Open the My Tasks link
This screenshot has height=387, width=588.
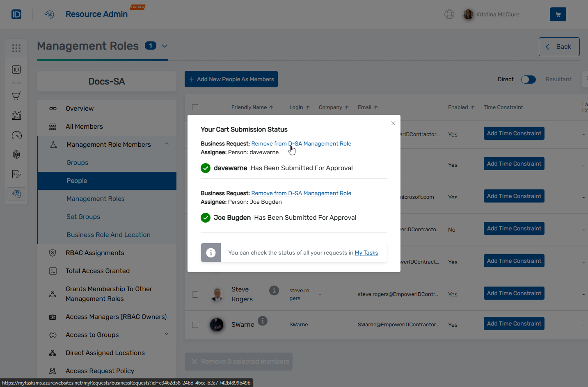366,253
